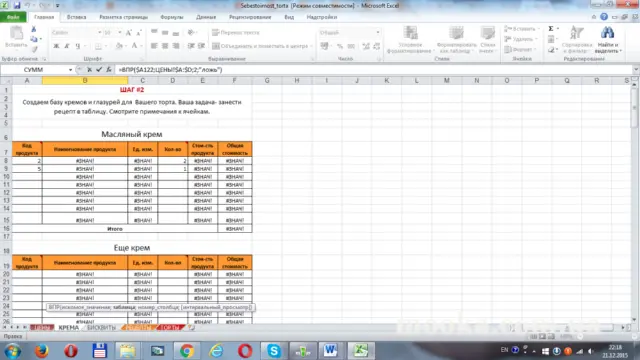
Task: Switch to the БИСКВИТЫ sheet tab
Action: (101, 327)
